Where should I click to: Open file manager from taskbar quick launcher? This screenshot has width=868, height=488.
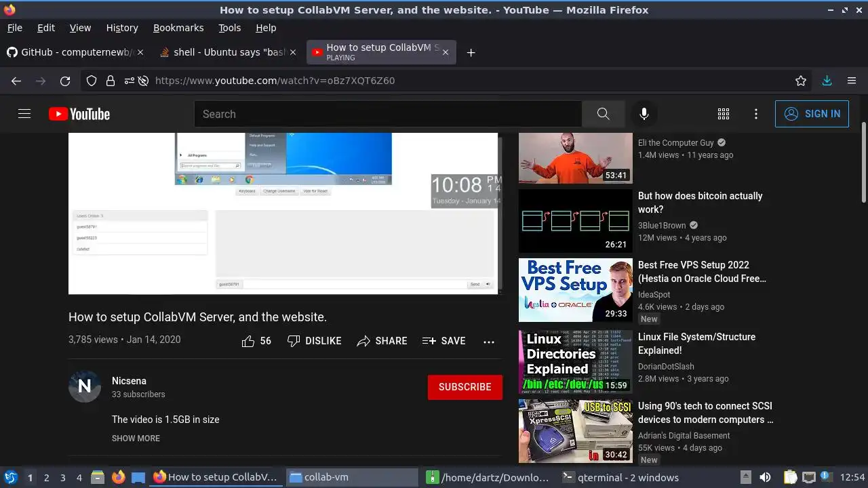(98, 477)
